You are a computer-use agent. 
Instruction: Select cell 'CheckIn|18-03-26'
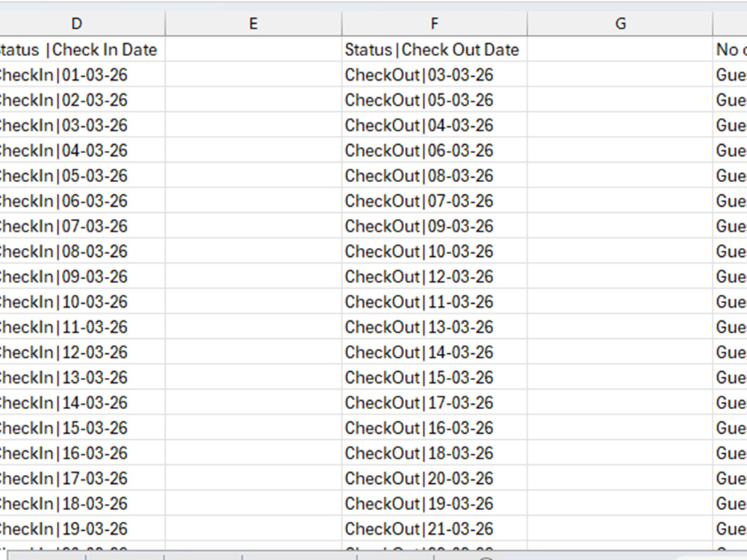pos(82,504)
